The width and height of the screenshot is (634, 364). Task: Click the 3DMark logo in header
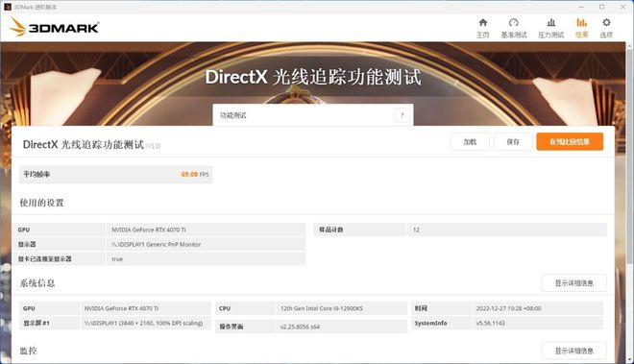click(54, 27)
